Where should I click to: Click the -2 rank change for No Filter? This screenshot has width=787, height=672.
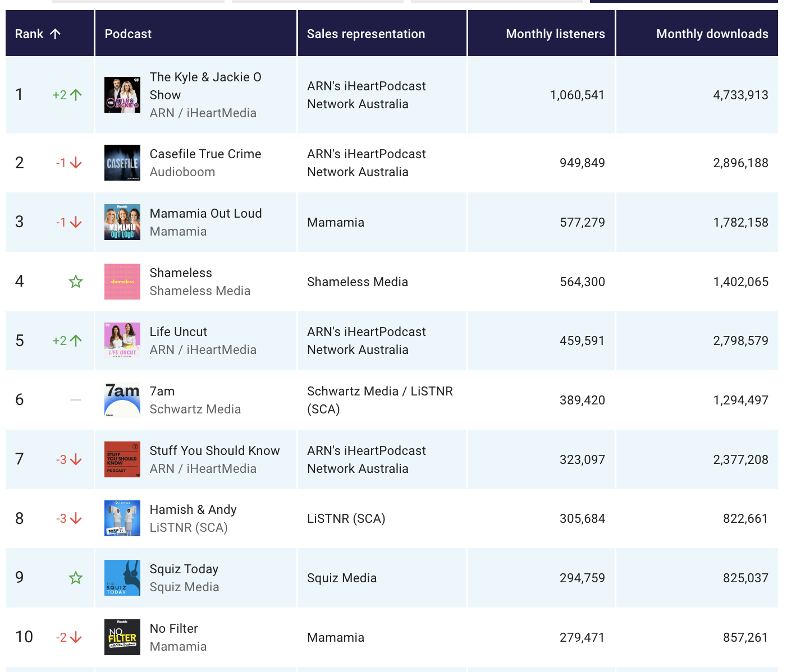[x=61, y=637]
